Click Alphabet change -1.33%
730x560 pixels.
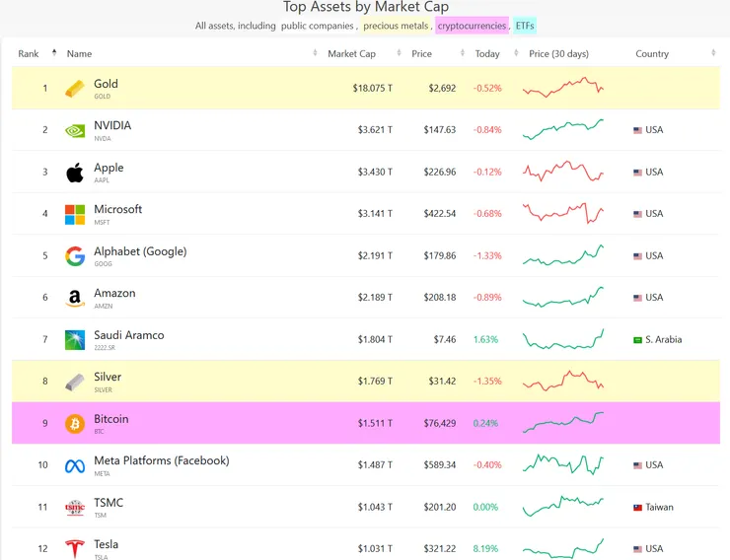(x=487, y=255)
